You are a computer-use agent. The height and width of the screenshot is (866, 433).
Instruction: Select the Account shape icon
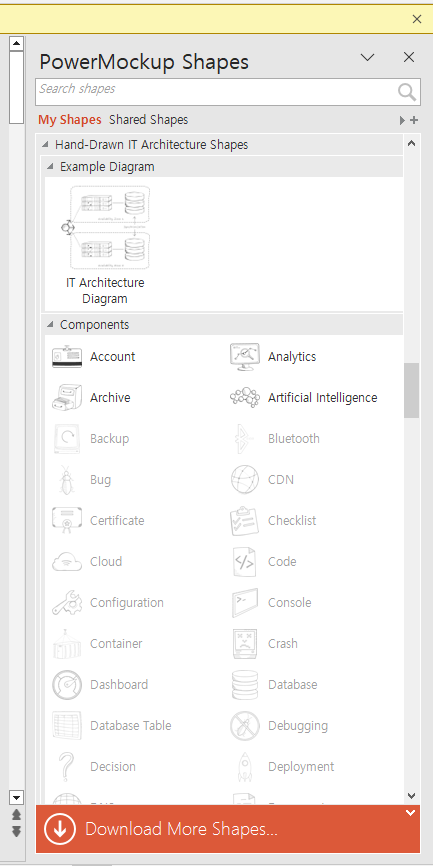tap(67, 357)
